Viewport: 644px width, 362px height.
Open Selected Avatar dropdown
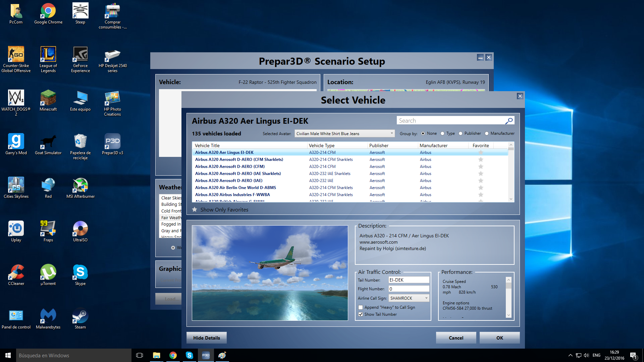pyautogui.click(x=344, y=133)
